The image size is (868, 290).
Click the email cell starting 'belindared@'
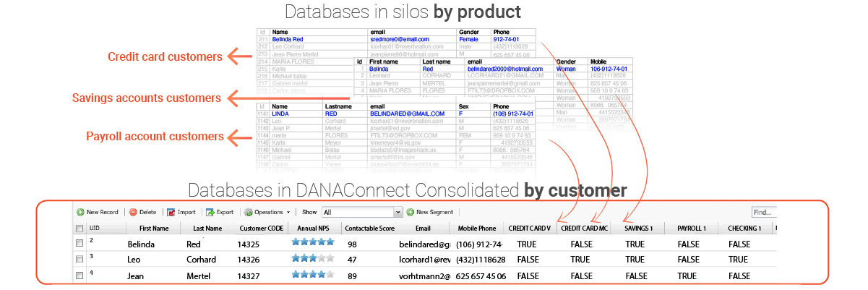tap(425, 244)
